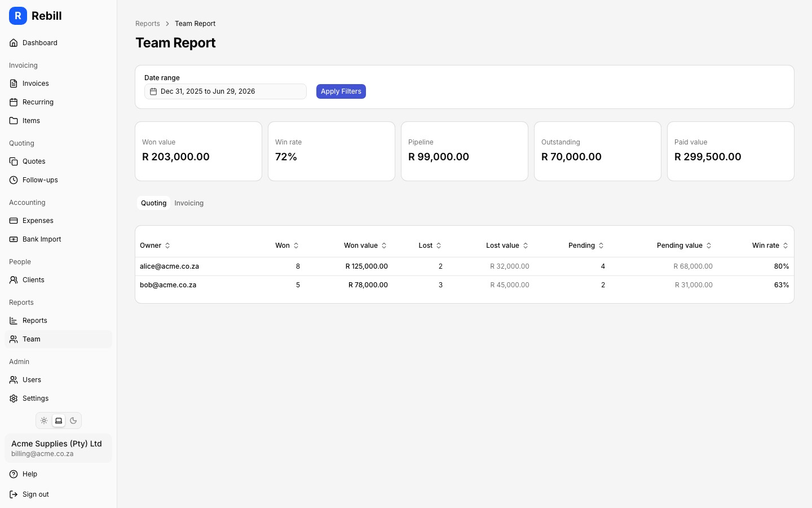
Task: Click the Help question mark icon
Action: [14, 474]
